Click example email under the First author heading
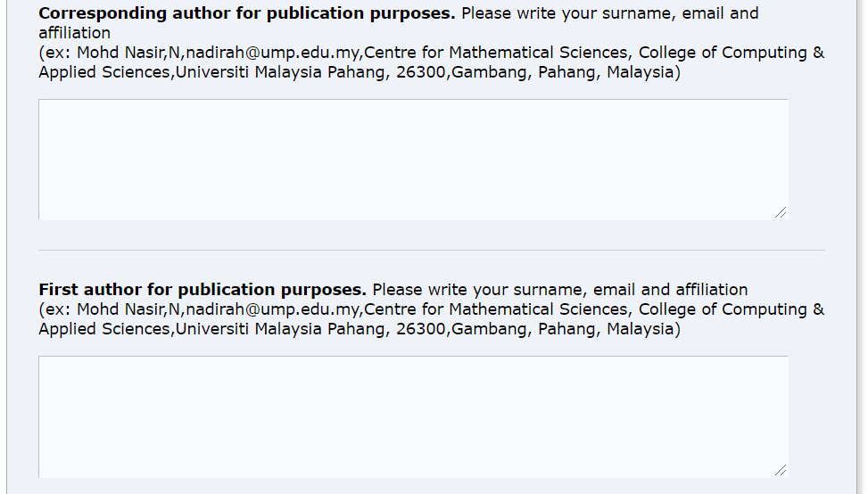Screen dimensions: 868x494 (x=272, y=309)
